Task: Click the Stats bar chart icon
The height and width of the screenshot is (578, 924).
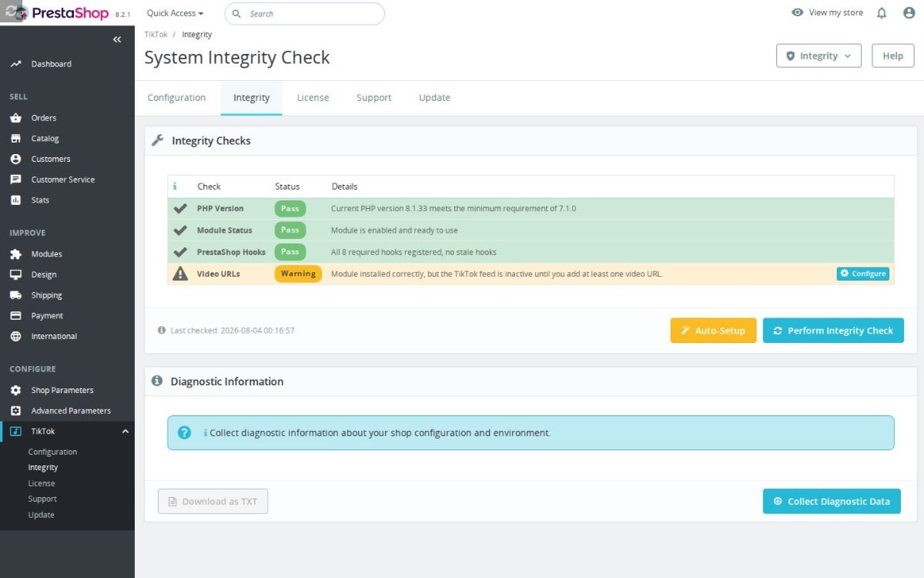Action: pyautogui.click(x=15, y=200)
